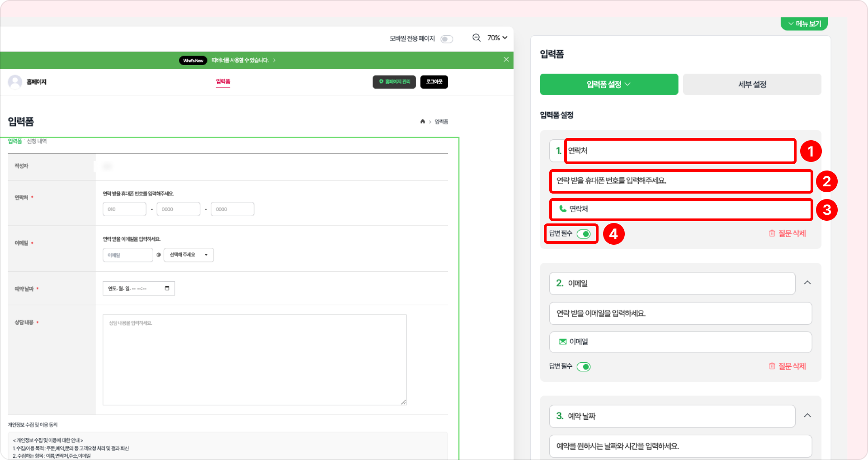Click the last 0000 phone number field
868x460 pixels.
pyautogui.click(x=232, y=209)
